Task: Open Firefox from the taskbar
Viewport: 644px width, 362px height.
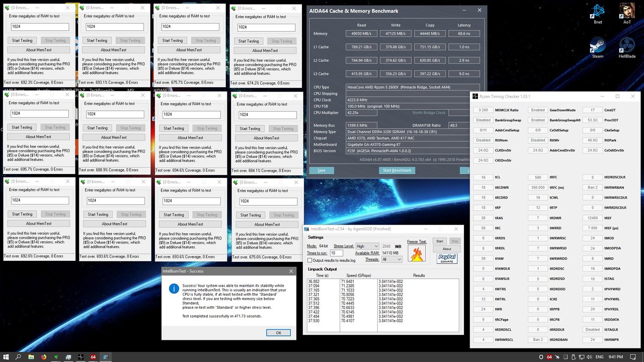Action: tap(43, 356)
